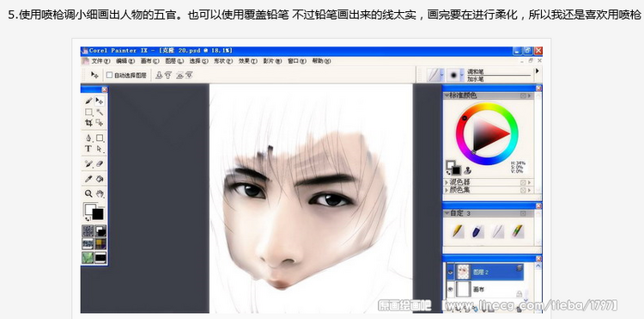Click the saturation/value triangle
This screenshot has height=319, width=644.
coord(488,134)
